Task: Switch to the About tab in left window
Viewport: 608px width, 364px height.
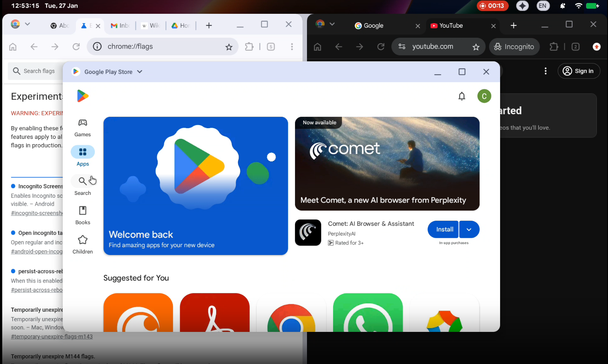Action: [x=60, y=25]
